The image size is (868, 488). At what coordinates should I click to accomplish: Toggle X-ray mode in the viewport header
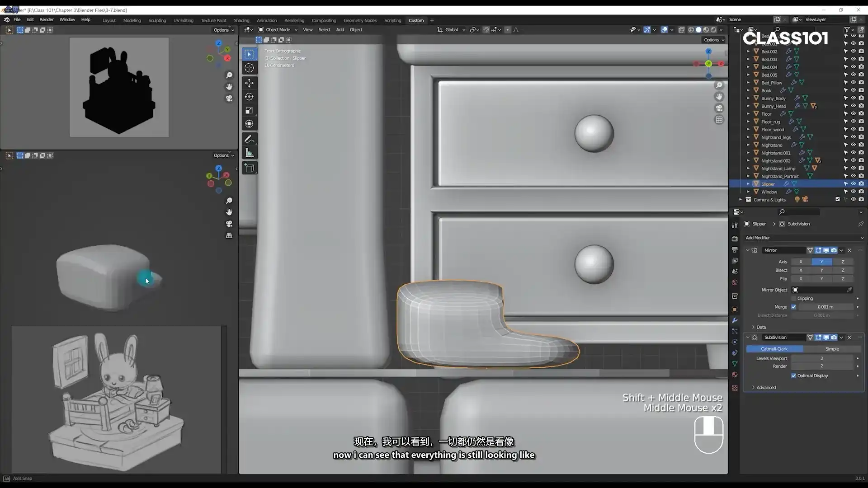tap(682, 29)
